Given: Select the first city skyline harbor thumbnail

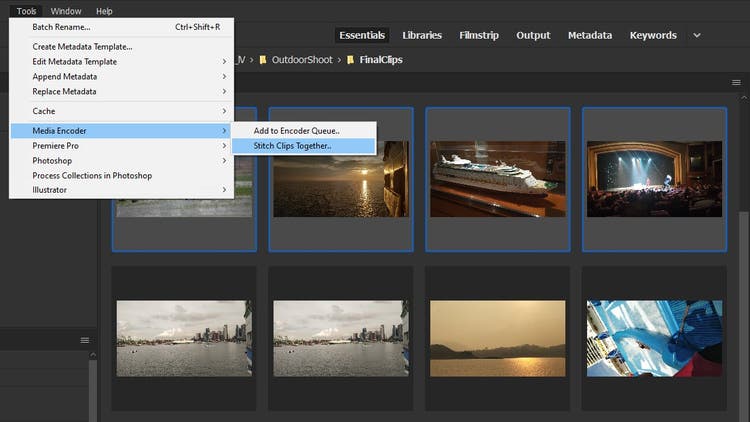Looking at the screenshot, I should [184, 338].
